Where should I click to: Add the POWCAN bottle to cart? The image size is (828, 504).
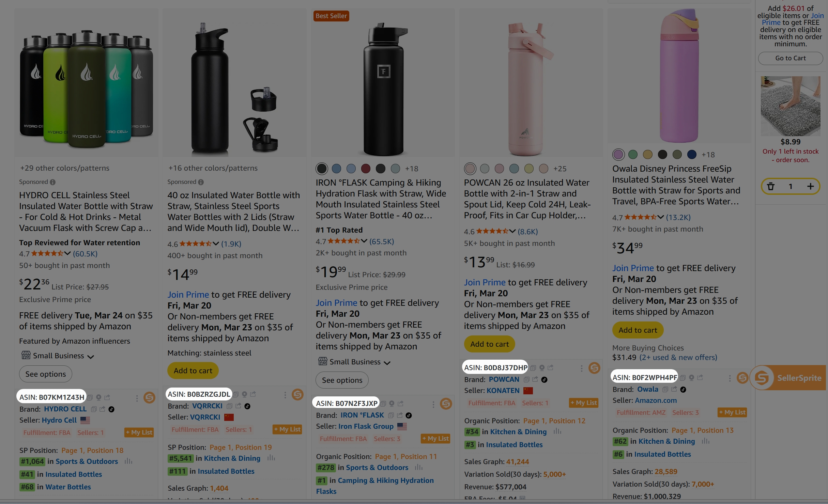(489, 344)
